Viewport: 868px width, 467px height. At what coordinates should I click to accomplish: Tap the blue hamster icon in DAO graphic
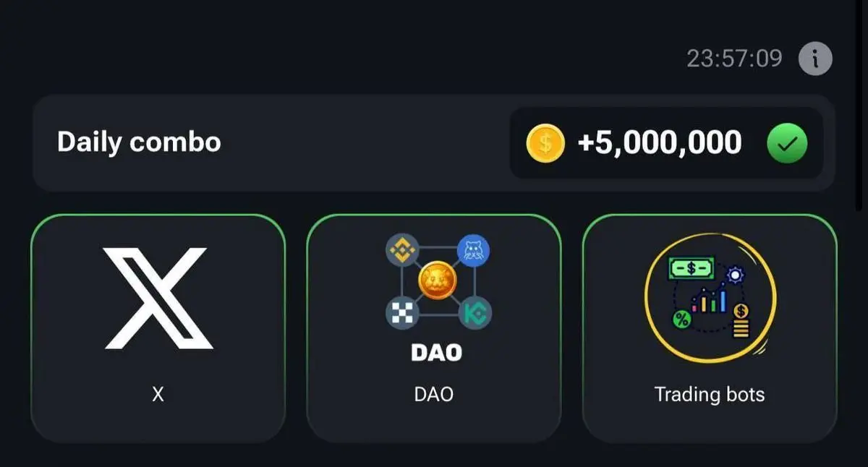click(x=474, y=251)
